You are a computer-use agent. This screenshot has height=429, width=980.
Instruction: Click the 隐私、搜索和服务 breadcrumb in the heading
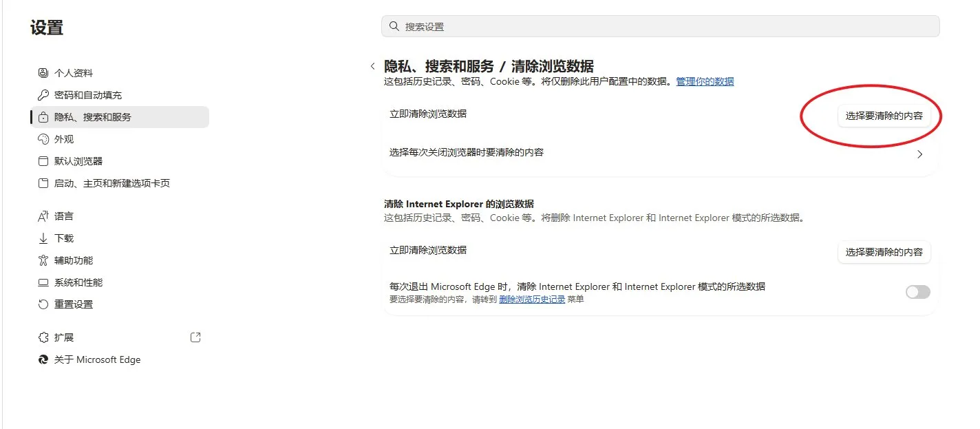pyautogui.click(x=439, y=66)
